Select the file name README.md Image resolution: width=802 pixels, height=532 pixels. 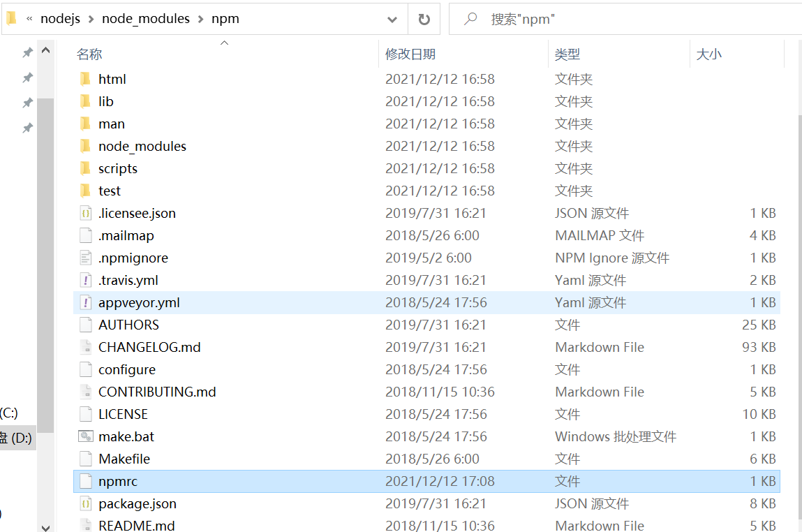coord(137,525)
